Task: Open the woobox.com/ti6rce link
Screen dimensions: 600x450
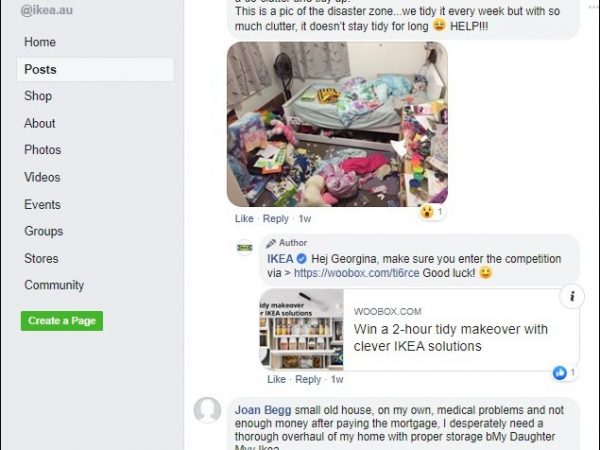Action: (x=357, y=273)
